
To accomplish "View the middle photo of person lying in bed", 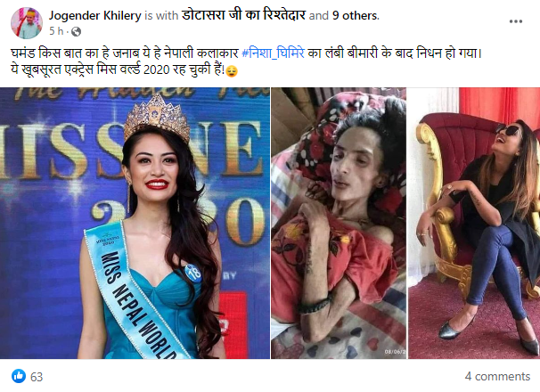I will click(x=339, y=224).
